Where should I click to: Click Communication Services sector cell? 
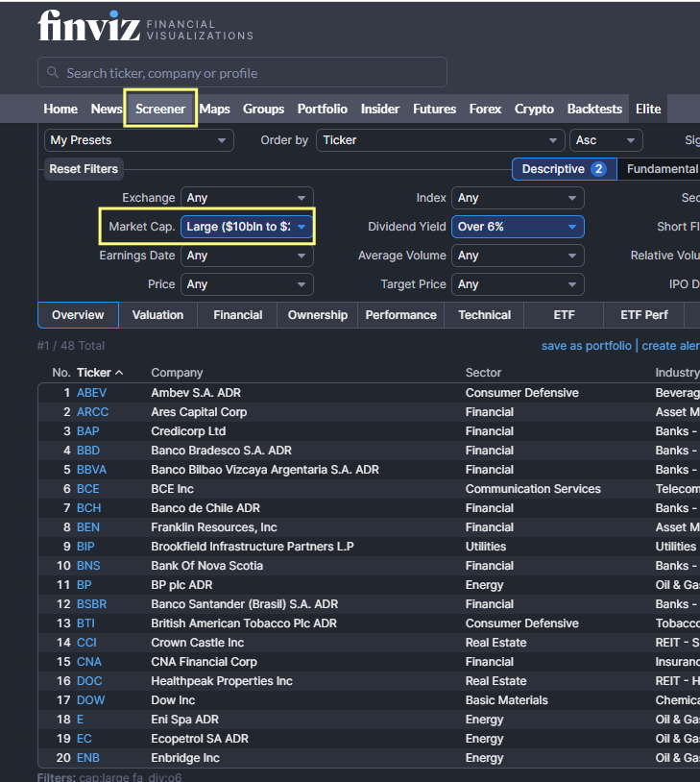533,489
